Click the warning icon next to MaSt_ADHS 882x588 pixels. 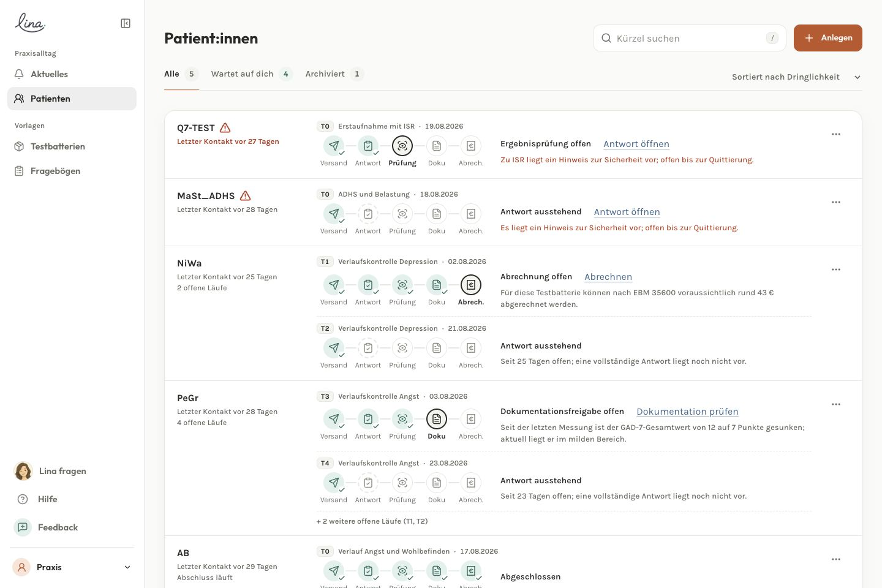click(x=246, y=196)
